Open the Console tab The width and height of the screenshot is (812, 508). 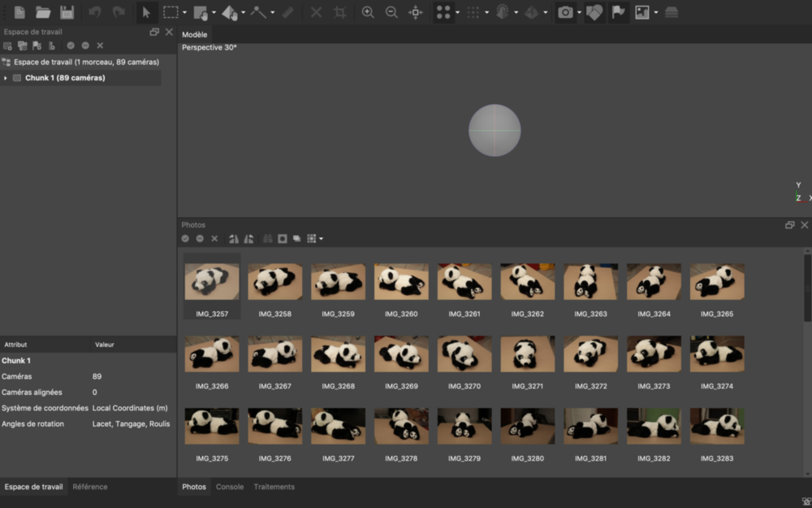(x=230, y=487)
